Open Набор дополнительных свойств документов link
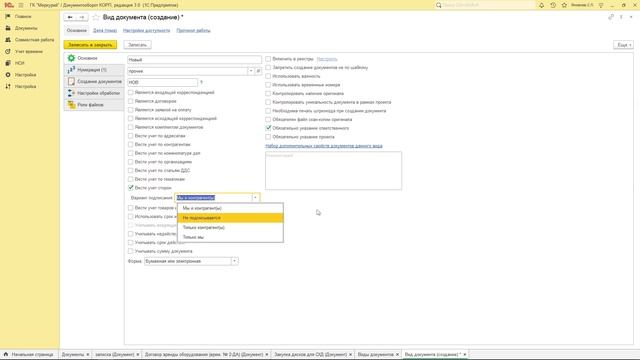This screenshot has height=360, width=640. click(324, 146)
